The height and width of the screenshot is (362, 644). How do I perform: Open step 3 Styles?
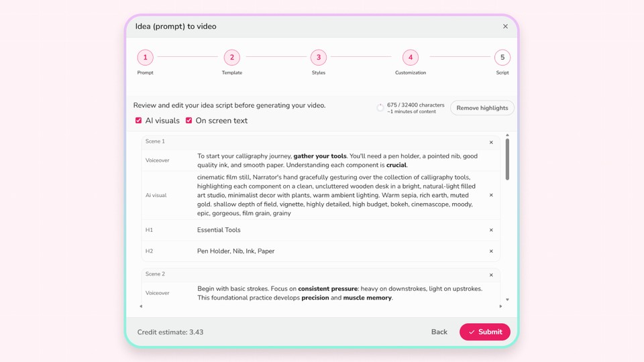coord(319,58)
